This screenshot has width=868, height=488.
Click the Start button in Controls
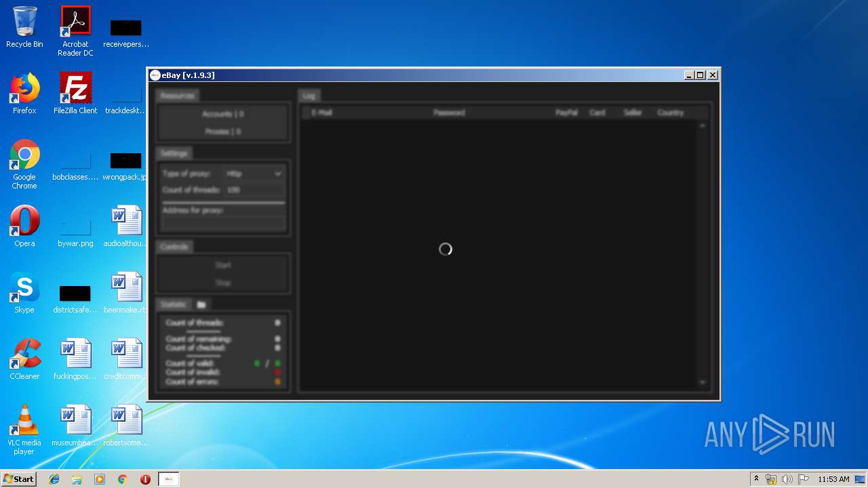(223, 265)
